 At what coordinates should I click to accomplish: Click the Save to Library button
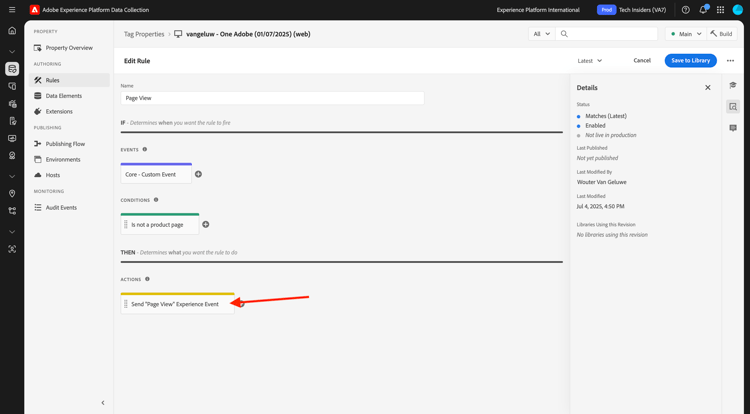tap(690, 61)
